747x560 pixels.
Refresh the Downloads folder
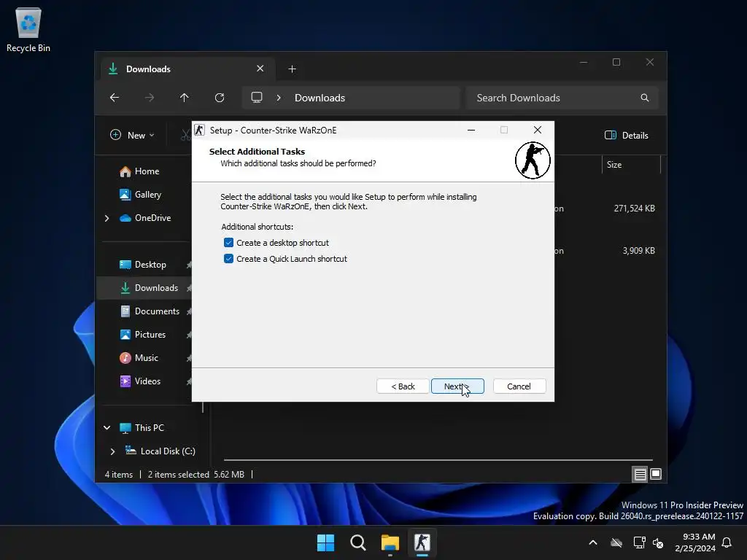220,98
